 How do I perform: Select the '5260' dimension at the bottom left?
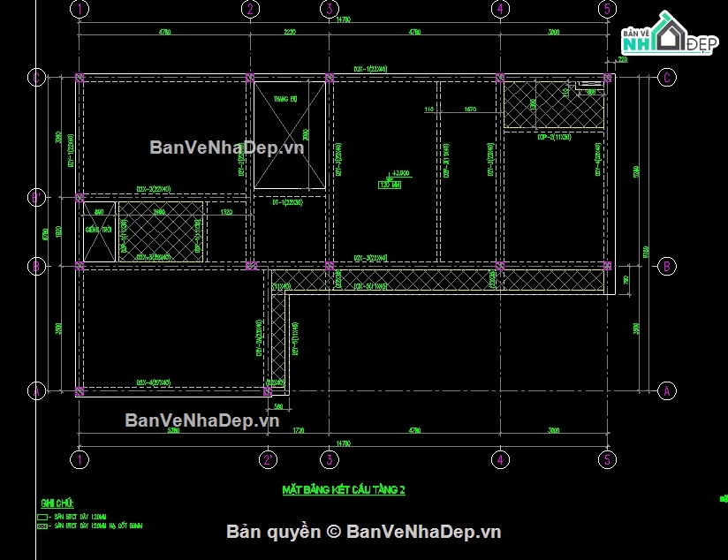click(173, 430)
